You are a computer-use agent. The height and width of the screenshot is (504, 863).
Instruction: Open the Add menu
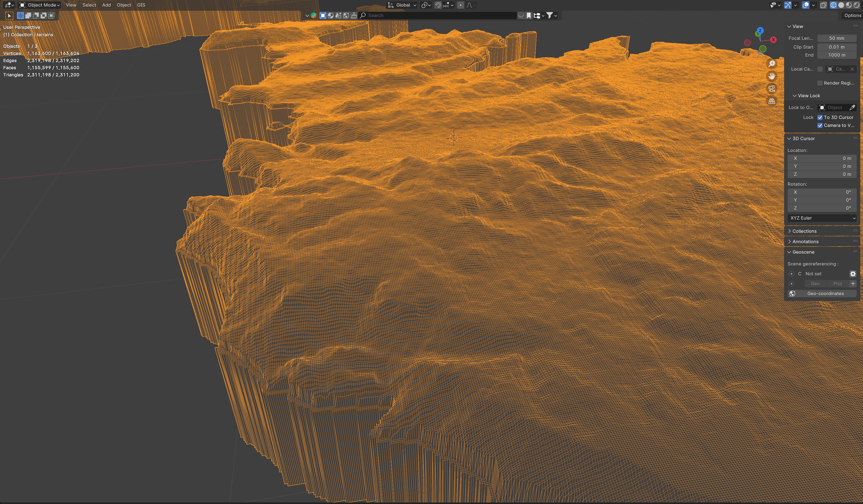coord(106,5)
